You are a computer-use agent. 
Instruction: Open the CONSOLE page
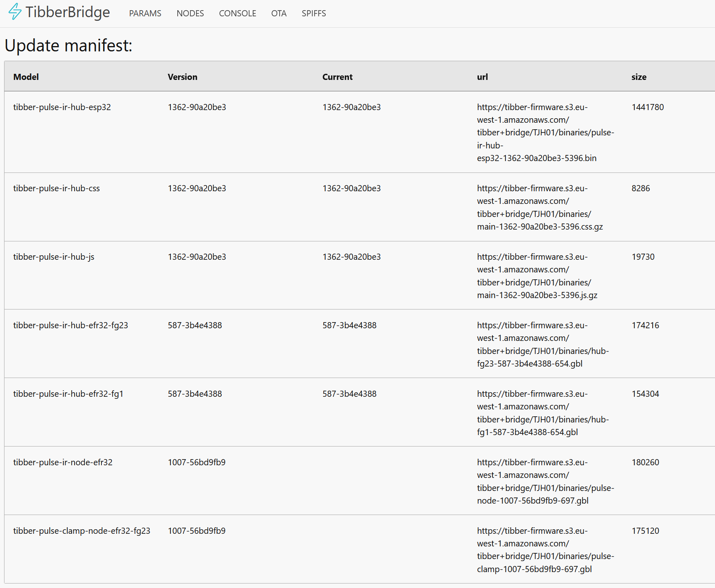237,13
